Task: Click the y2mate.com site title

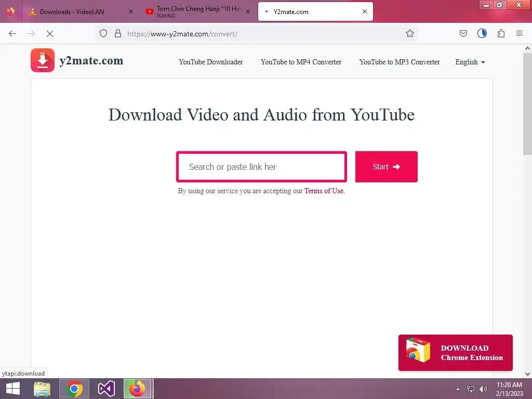Action: pyautogui.click(x=91, y=61)
